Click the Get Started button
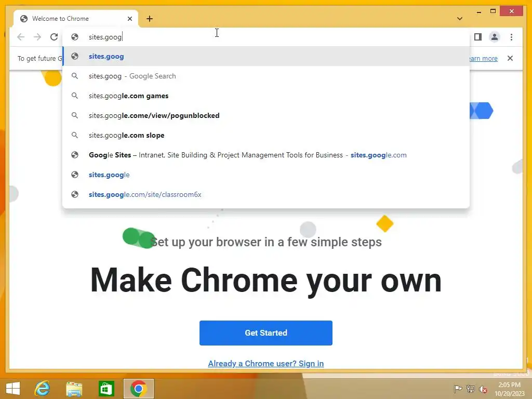 266,333
